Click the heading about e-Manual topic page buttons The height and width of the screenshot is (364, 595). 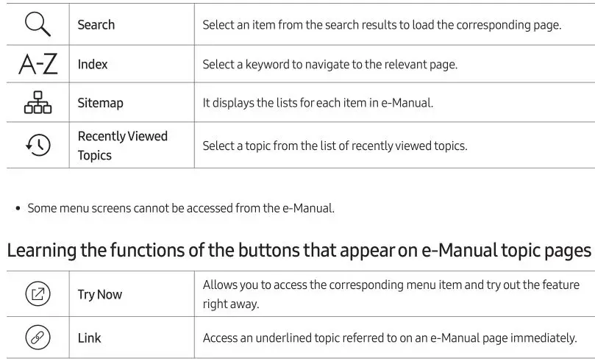pyautogui.click(x=299, y=251)
